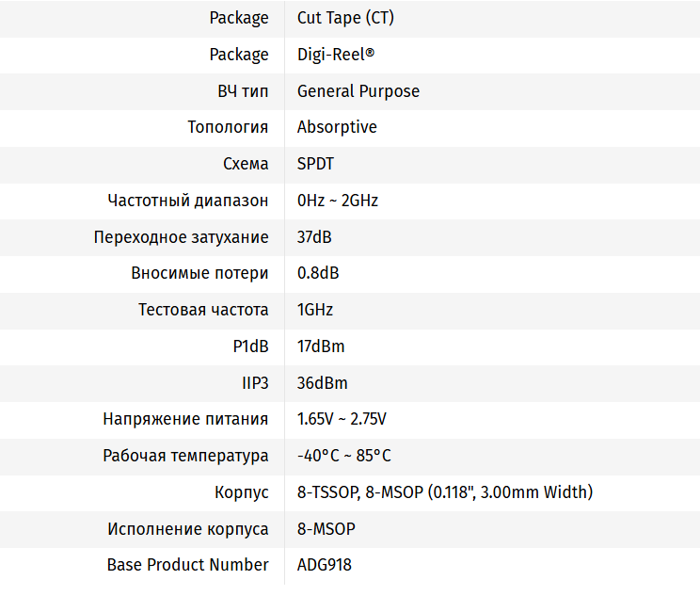The image size is (700, 596).
Task: Select the Absorptive topology value
Action: point(337,127)
